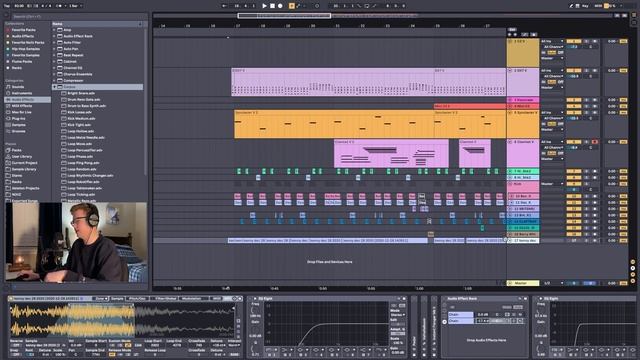Switch to the Filter/Global tab in Simpler
Viewport: 640px width, 360px height.
pos(165,299)
